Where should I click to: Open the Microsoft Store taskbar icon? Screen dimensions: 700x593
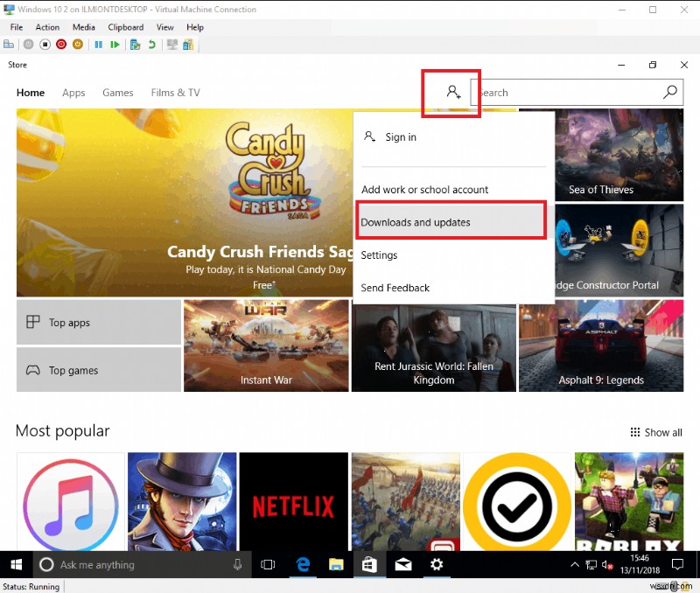(x=369, y=565)
